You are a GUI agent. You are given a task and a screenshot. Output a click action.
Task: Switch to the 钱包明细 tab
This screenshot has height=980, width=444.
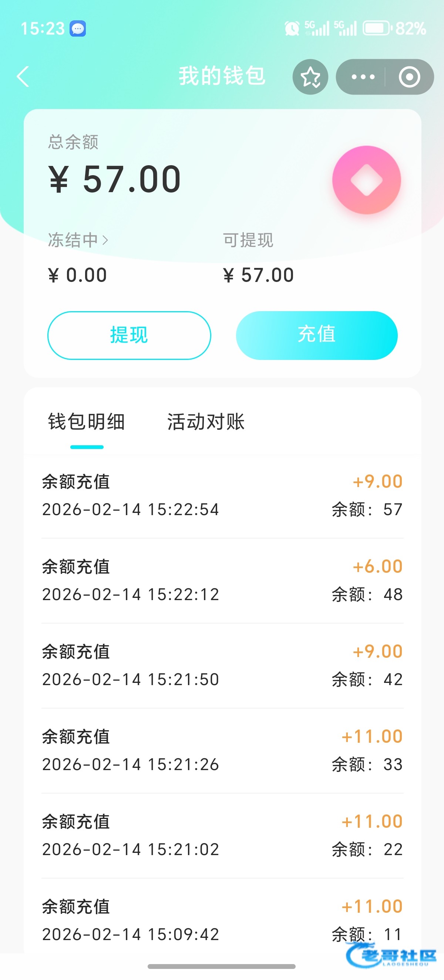click(x=87, y=422)
